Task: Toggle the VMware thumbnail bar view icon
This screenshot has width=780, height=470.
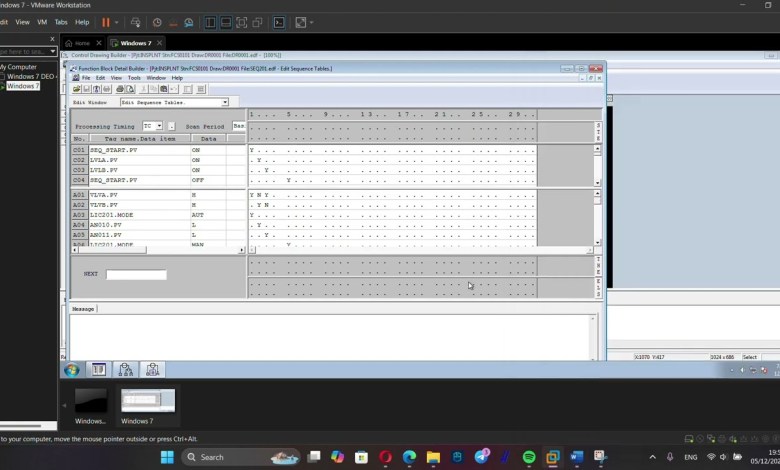Action: [226, 22]
